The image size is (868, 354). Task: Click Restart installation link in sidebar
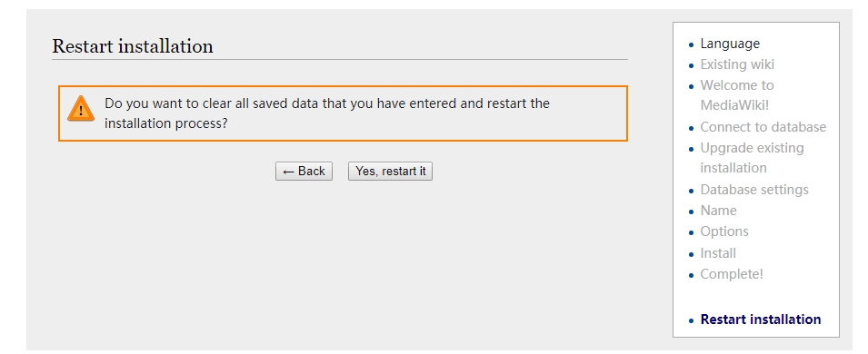761,320
